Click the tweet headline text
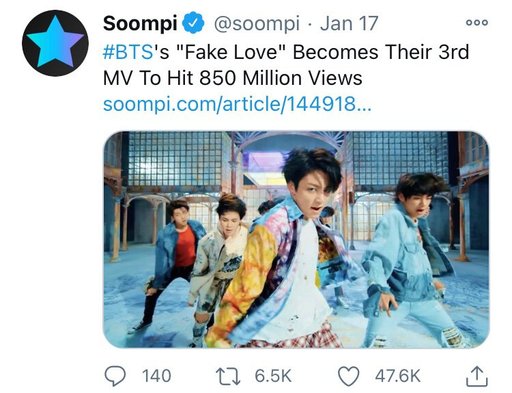This screenshot has width=512, height=393. pyautogui.click(x=286, y=65)
